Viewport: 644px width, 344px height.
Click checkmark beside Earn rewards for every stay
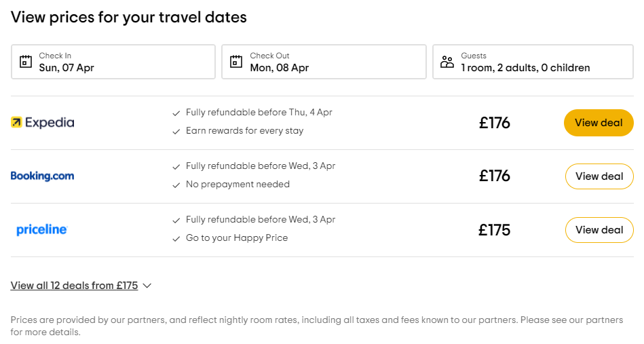pos(176,131)
